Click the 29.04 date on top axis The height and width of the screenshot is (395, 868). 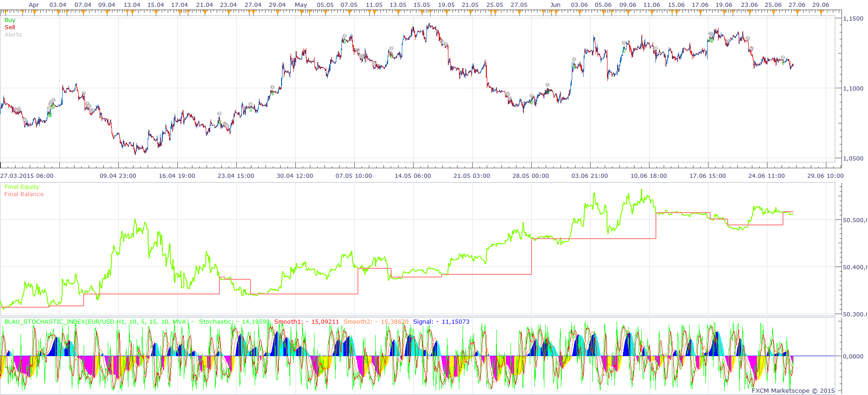(x=277, y=5)
